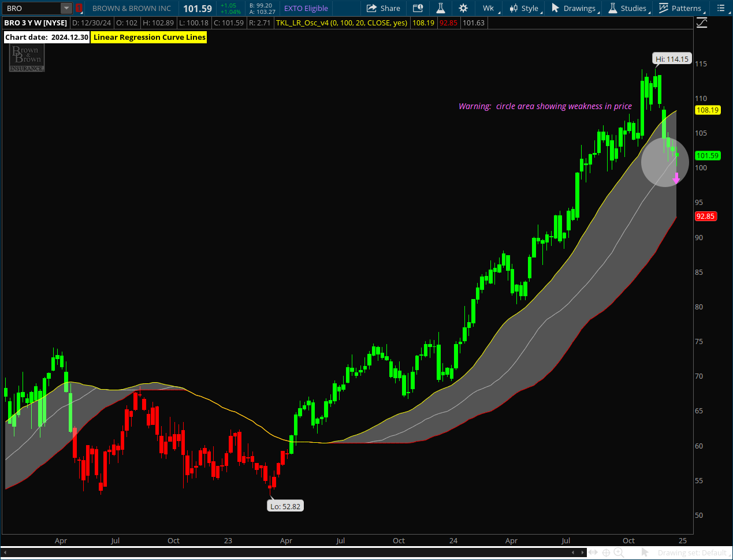Viewport: 733px width, 560px height.
Task: Click the horizontal chart scrollbar
Action: (294, 552)
